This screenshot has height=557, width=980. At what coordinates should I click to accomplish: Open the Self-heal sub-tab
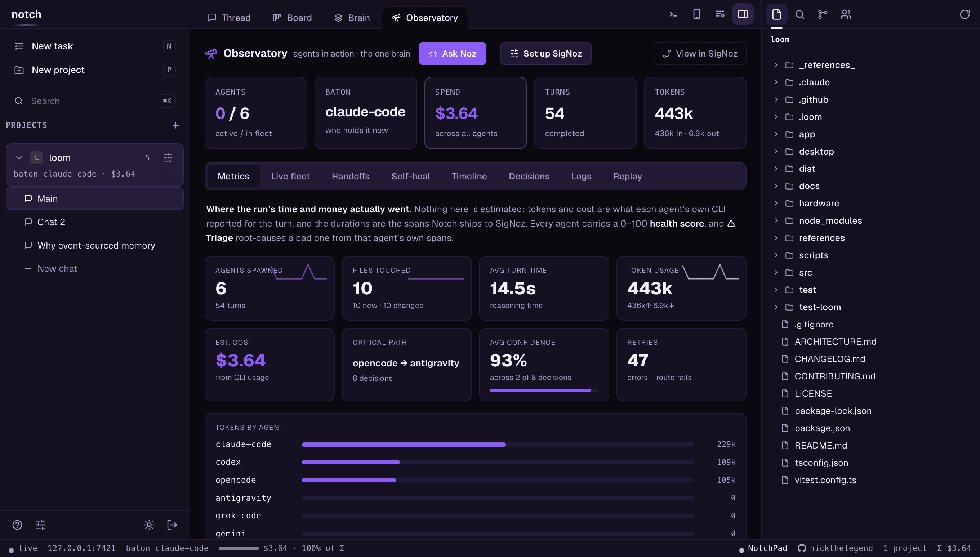pyautogui.click(x=410, y=176)
